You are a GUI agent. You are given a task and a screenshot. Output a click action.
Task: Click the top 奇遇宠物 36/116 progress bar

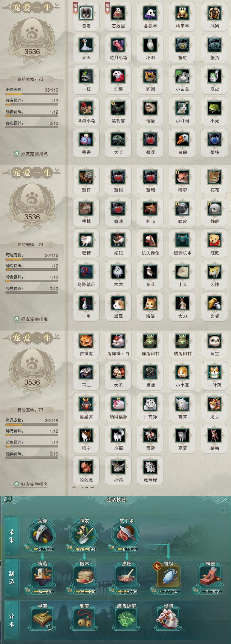(x=32, y=94)
